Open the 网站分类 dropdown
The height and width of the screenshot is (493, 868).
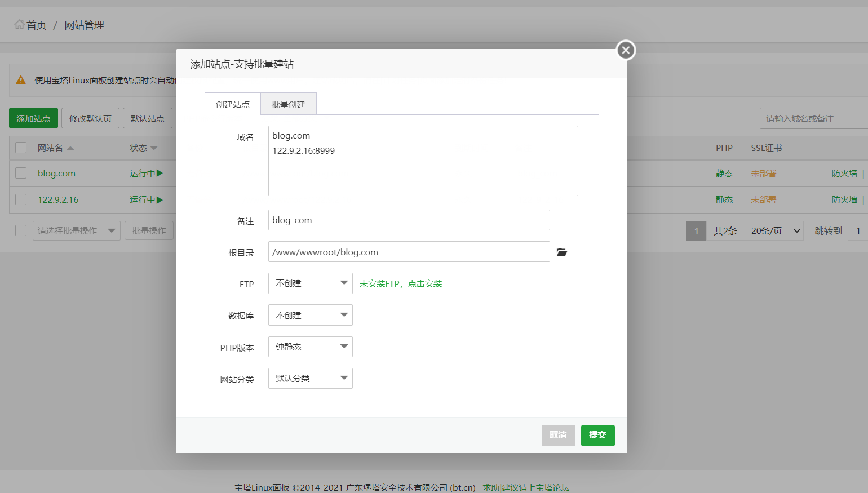click(311, 378)
